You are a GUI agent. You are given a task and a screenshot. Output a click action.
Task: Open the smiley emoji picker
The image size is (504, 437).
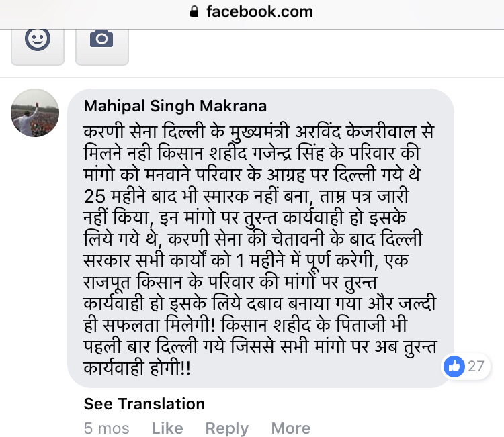tap(38, 39)
